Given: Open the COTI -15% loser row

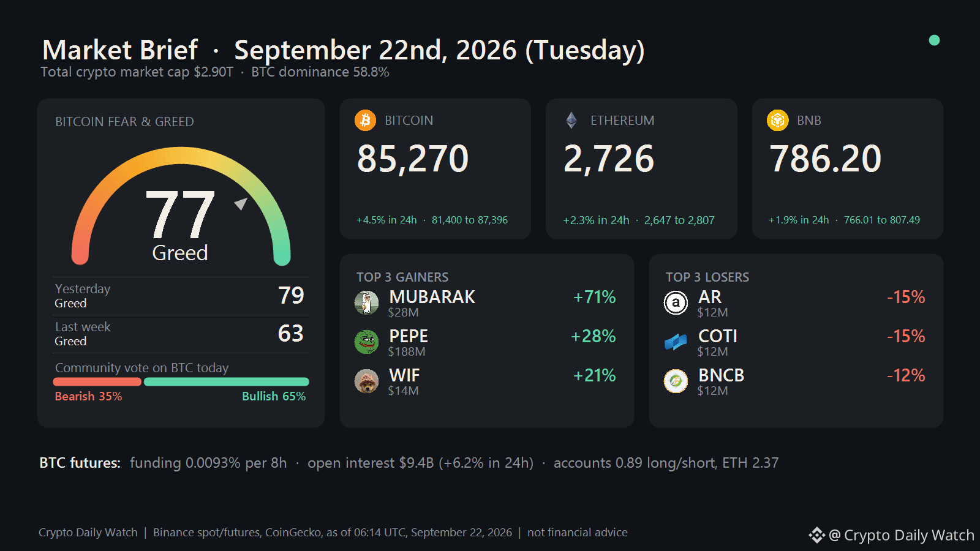Looking at the screenshot, I should click(x=796, y=342).
